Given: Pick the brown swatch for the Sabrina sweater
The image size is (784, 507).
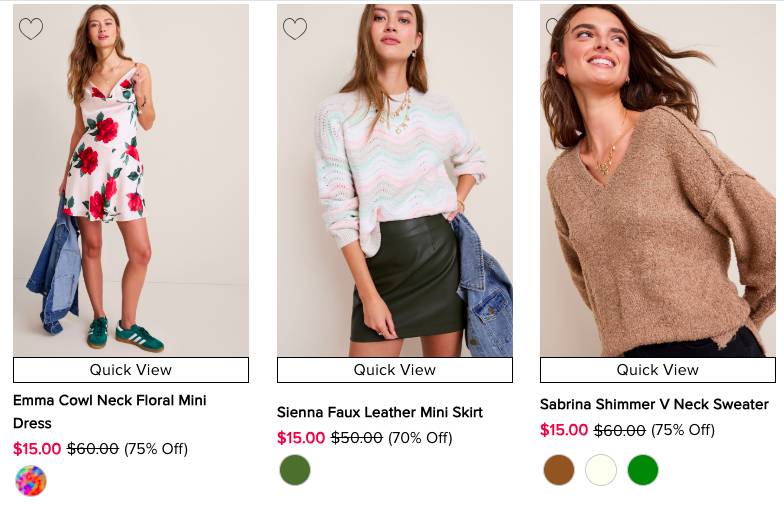Looking at the screenshot, I should 559,470.
